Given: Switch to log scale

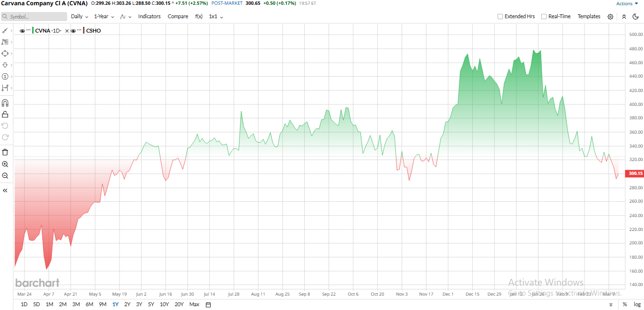Looking at the screenshot, I should pos(637,304).
